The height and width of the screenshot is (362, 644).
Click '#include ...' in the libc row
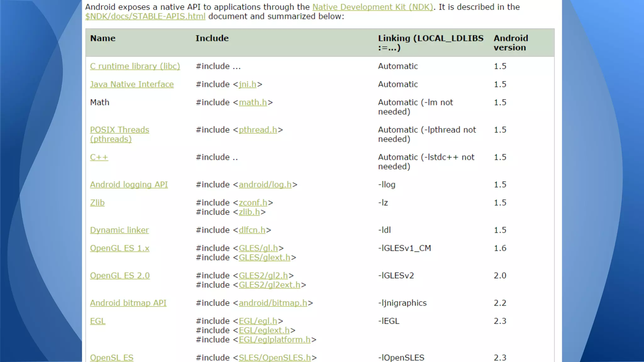218,66
